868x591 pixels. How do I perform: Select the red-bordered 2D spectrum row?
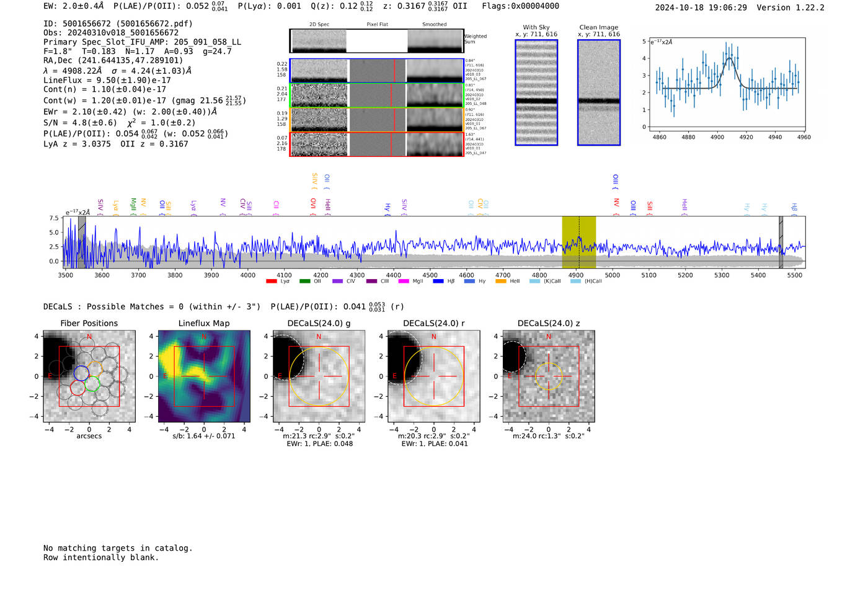pyautogui.click(x=377, y=144)
